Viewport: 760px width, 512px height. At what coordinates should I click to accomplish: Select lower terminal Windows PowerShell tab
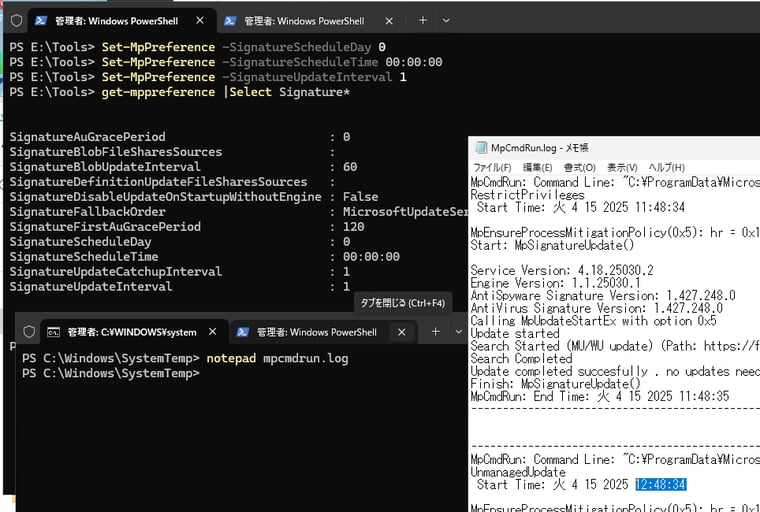[x=323, y=332]
